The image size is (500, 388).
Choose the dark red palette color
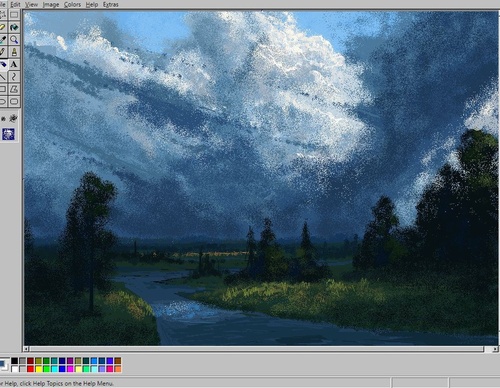click(30, 361)
